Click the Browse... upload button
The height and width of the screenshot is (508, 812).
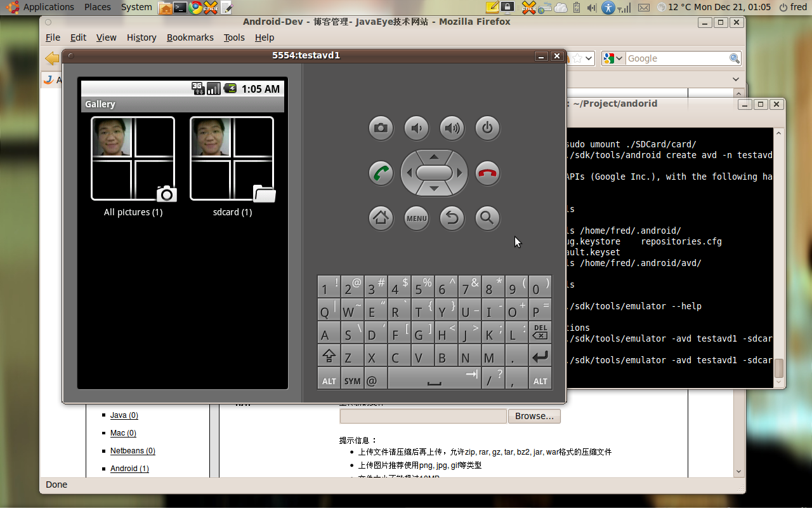(x=534, y=416)
